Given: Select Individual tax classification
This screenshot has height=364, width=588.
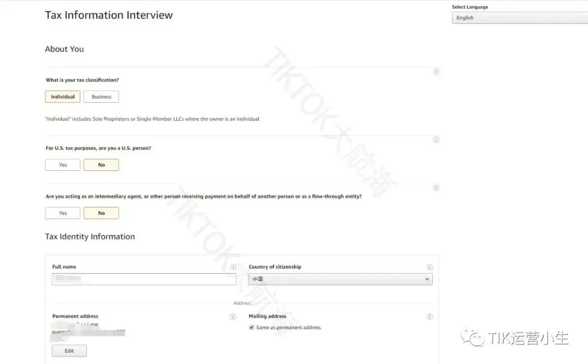Looking at the screenshot, I should pyautogui.click(x=63, y=97).
